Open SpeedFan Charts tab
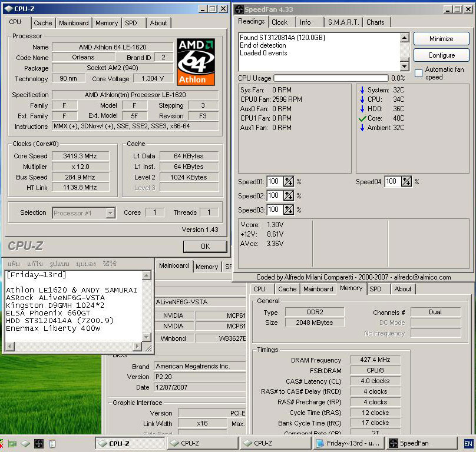This screenshot has width=476, height=452. pos(375,22)
